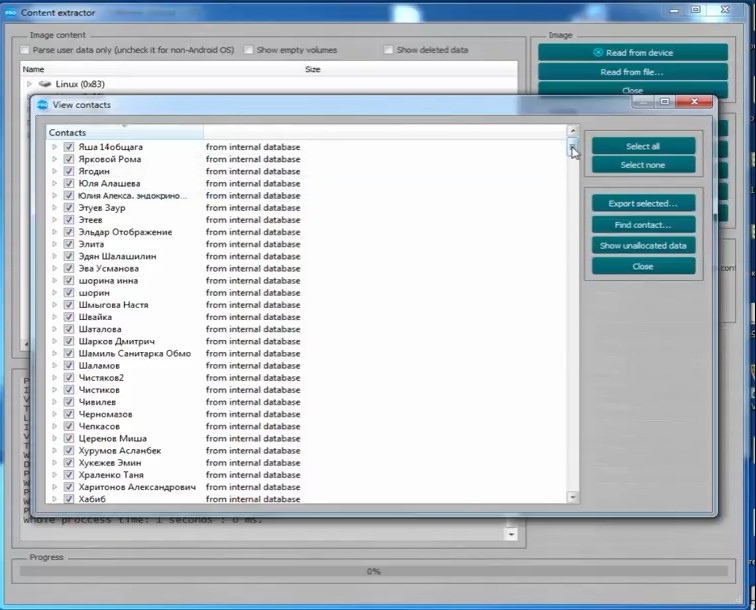
Task: Select the Чистиков contact name
Action: tap(99, 390)
